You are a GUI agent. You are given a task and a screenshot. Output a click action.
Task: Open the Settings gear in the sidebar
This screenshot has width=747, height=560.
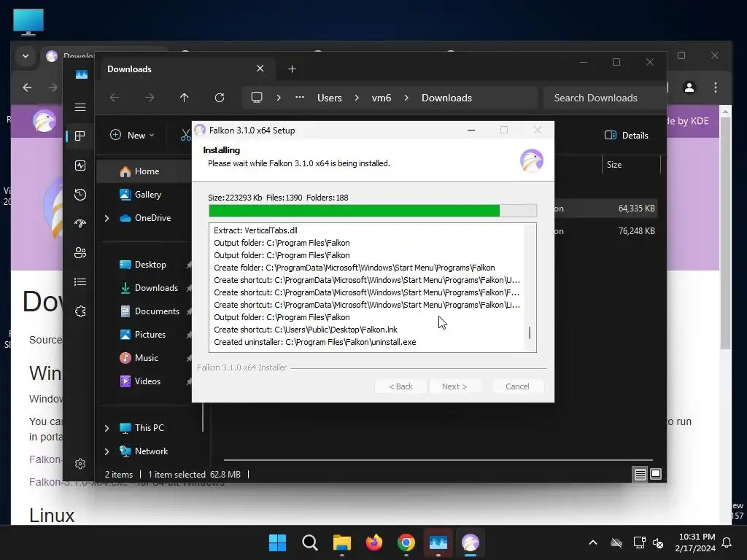coord(80,463)
